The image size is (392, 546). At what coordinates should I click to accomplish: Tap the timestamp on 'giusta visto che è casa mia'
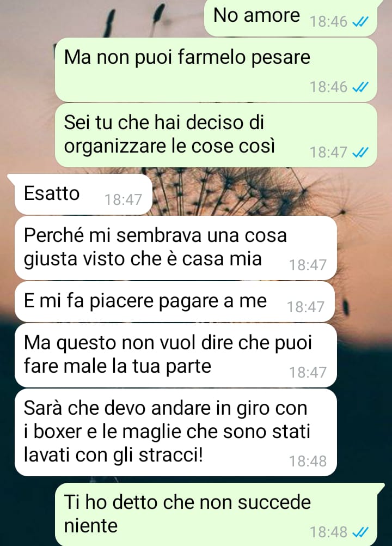(x=308, y=265)
